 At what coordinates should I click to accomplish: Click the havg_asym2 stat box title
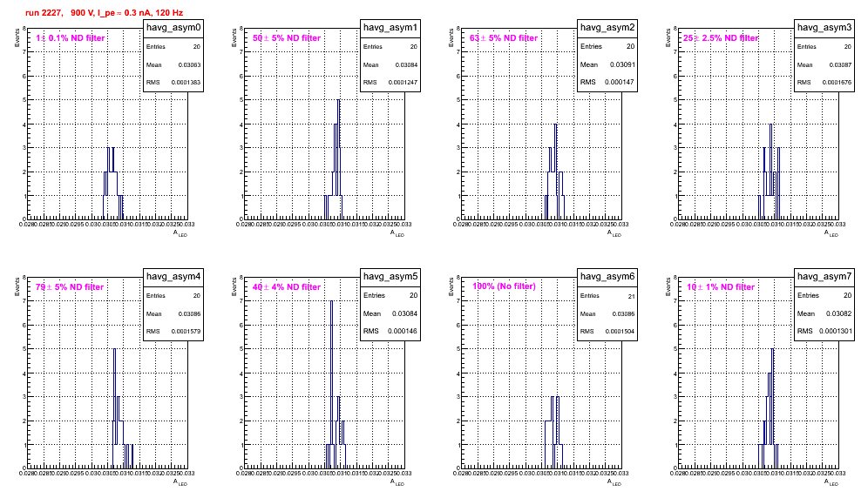pyautogui.click(x=607, y=27)
